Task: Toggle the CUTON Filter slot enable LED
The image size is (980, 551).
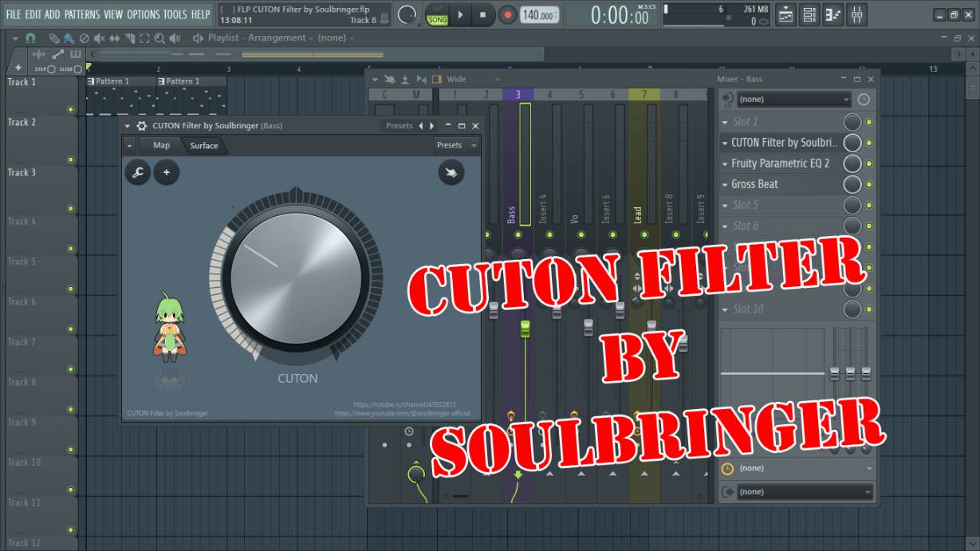Action: click(x=869, y=143)
